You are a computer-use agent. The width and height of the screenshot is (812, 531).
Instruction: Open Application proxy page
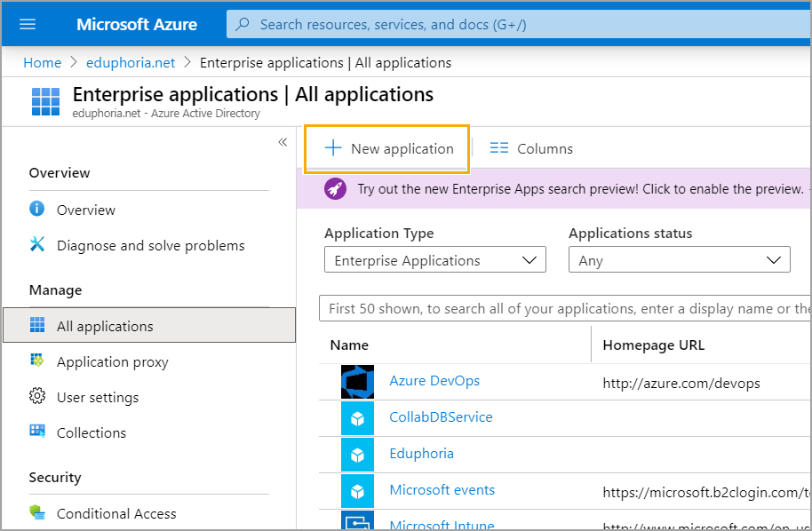[x=112, y=361]
